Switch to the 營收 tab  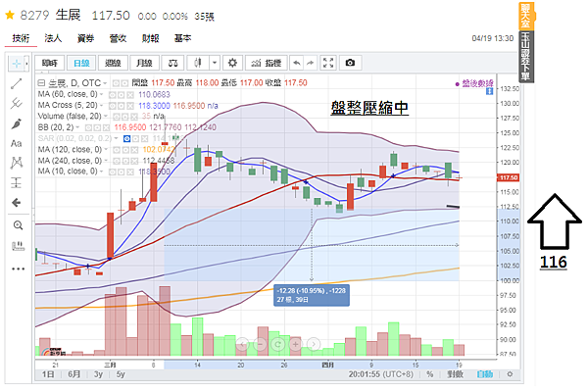pyautogui.click(x=118, y=38)
